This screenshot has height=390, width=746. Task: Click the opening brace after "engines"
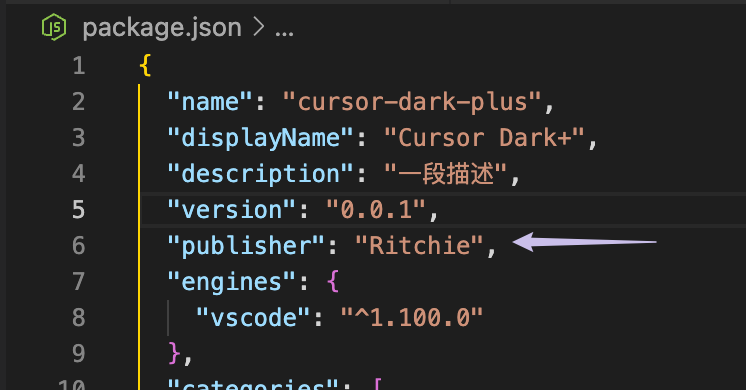(333, 281)
